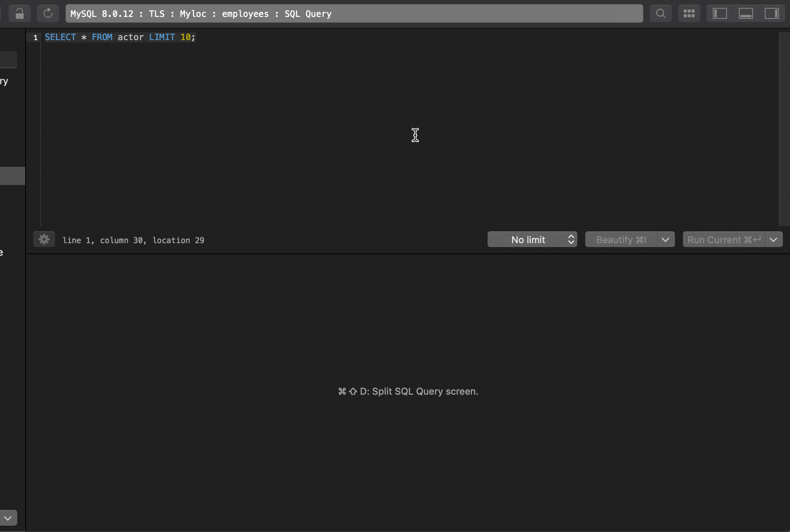Select the highlighted item in the left sidebar
This screenshot has width=790, height=532.
[x=12, y=175]
